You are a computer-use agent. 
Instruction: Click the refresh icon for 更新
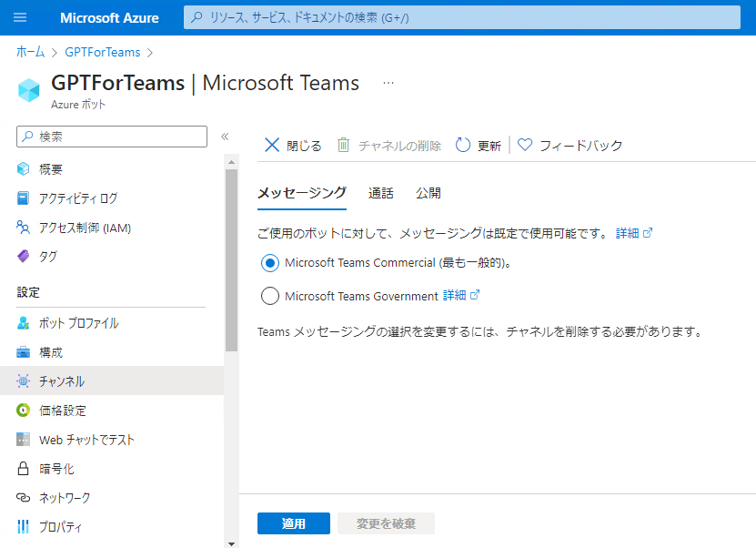pos(463,145)
